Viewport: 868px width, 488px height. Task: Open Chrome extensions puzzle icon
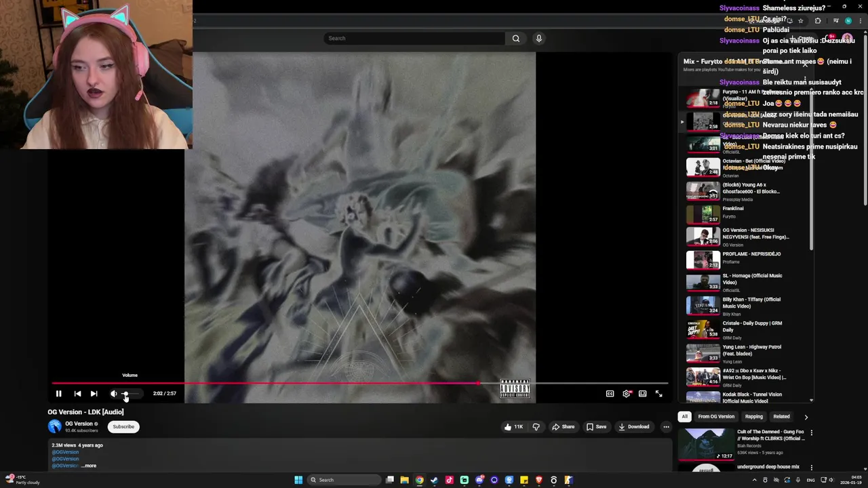click(x=817, y=21)
